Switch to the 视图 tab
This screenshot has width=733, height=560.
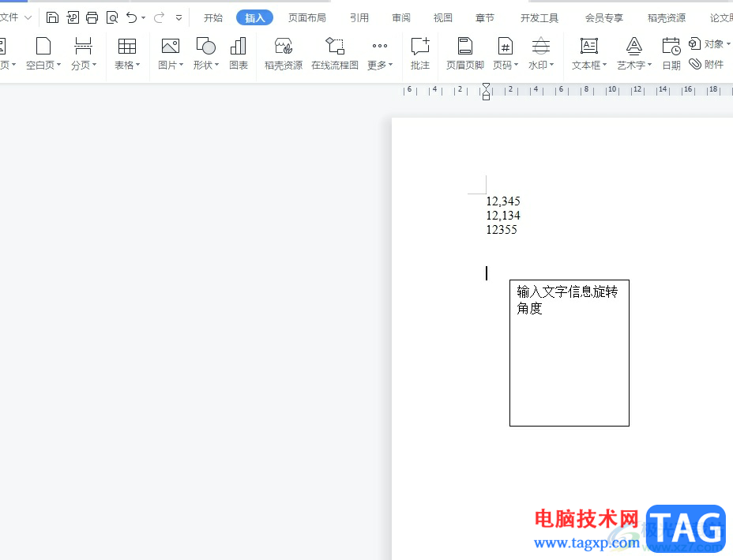442,17
